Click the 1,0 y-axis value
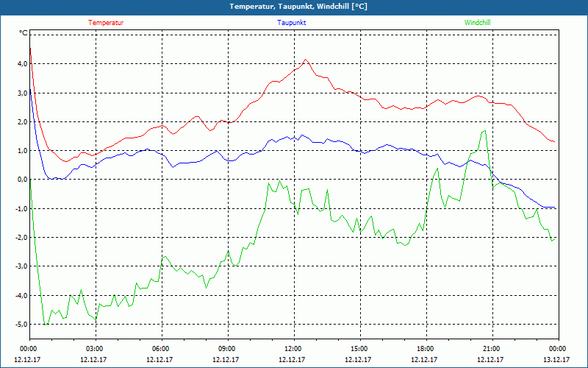The width and height of the screenshot is (588, 368). 23,151
